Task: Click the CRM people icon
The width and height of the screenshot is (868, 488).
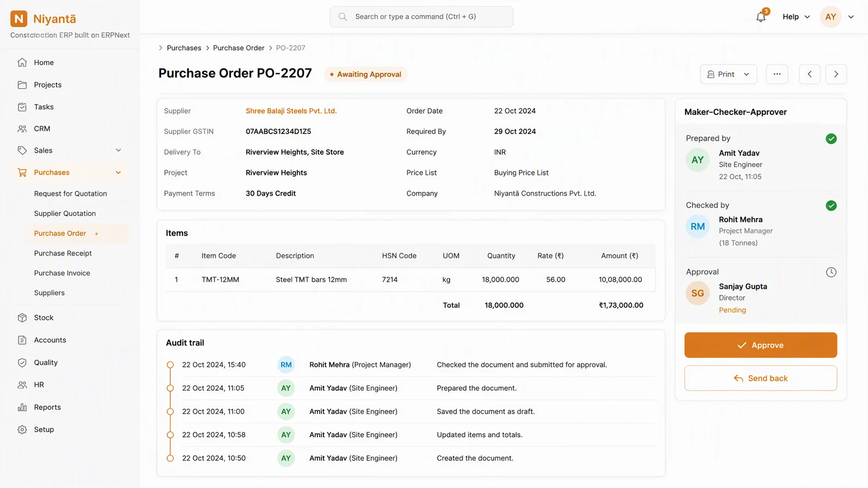Action: [x=22, y=129]
